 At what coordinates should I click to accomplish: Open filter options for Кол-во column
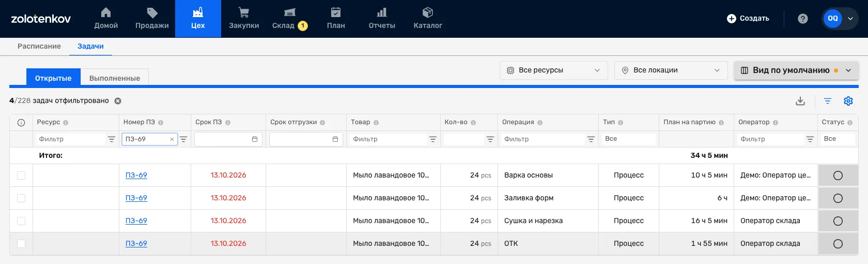click(x=490, y=139)
